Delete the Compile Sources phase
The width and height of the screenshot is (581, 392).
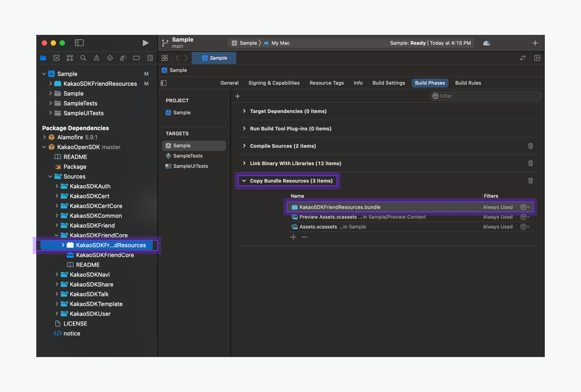click(531, 146)
